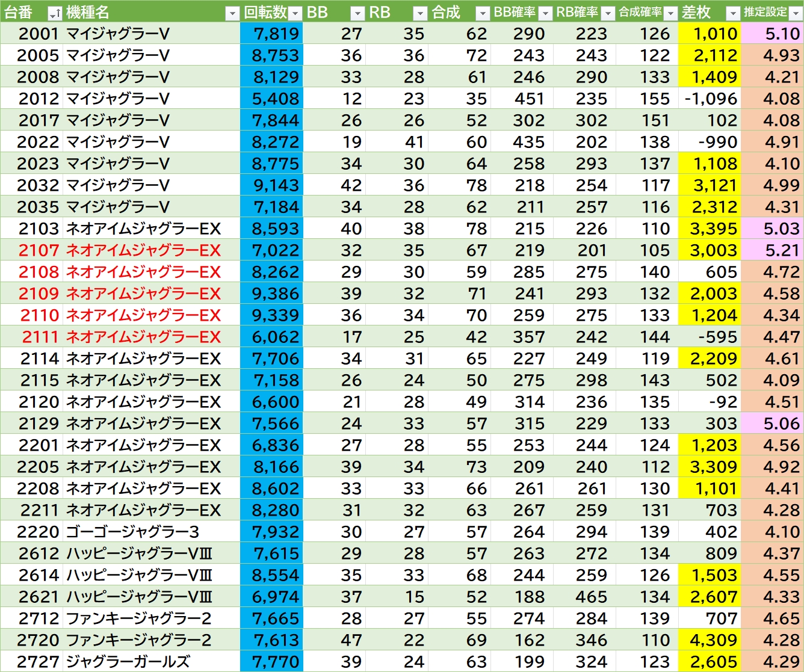Select machine number cell 2114
Screen dimensions: 804x672
click(x=31, y=359)
